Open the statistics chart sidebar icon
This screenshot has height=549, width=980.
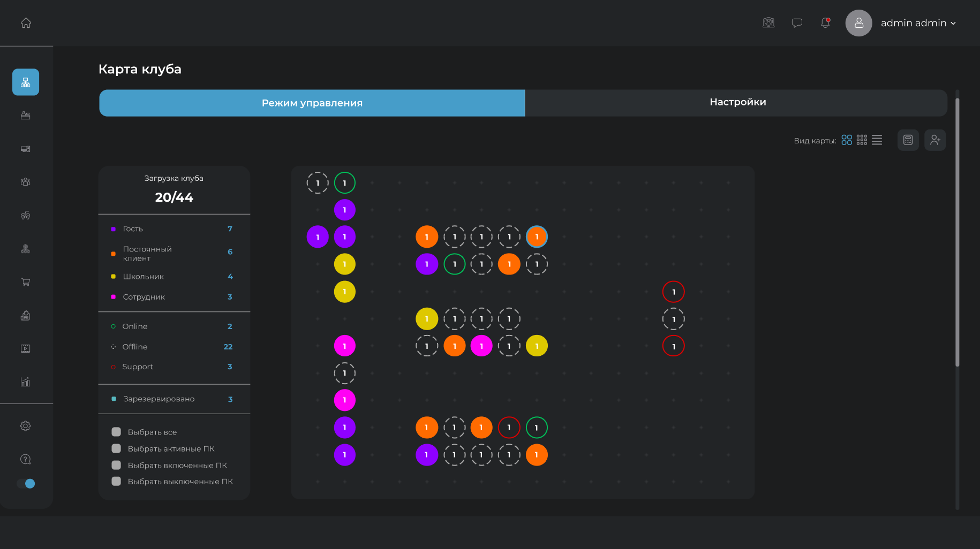coord(26,382)
